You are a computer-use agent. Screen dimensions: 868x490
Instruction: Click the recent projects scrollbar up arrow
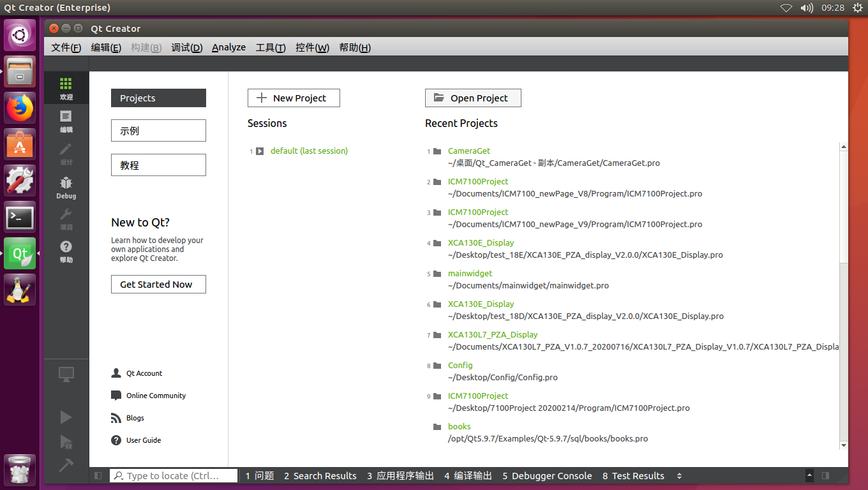coord(844,147)
